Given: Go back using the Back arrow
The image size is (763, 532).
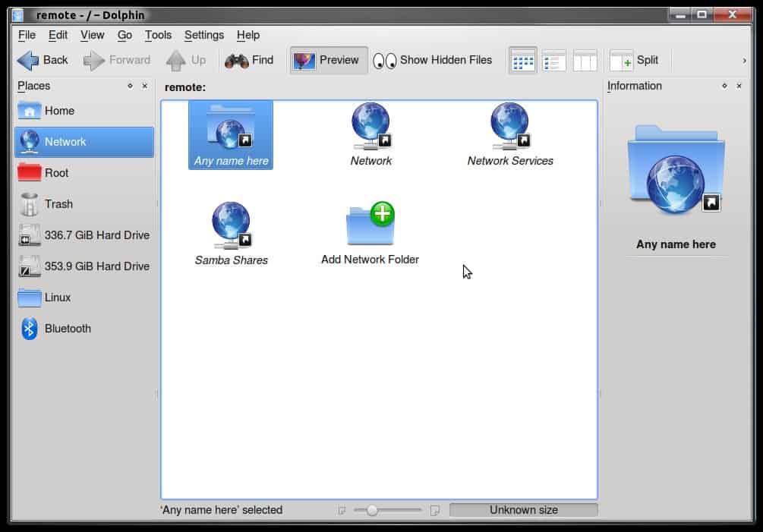Looking at the screenshot, I should (x=43, y=60).
